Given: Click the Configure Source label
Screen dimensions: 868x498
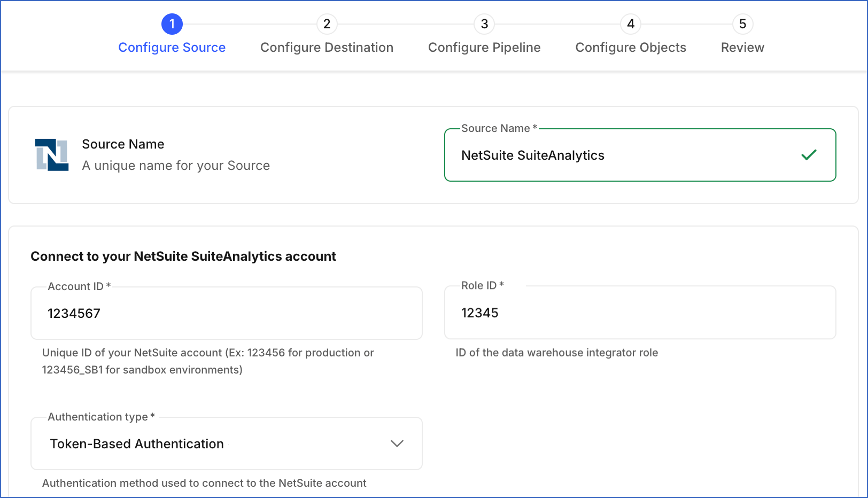Looking at the screenshot, I should point(172,47).
